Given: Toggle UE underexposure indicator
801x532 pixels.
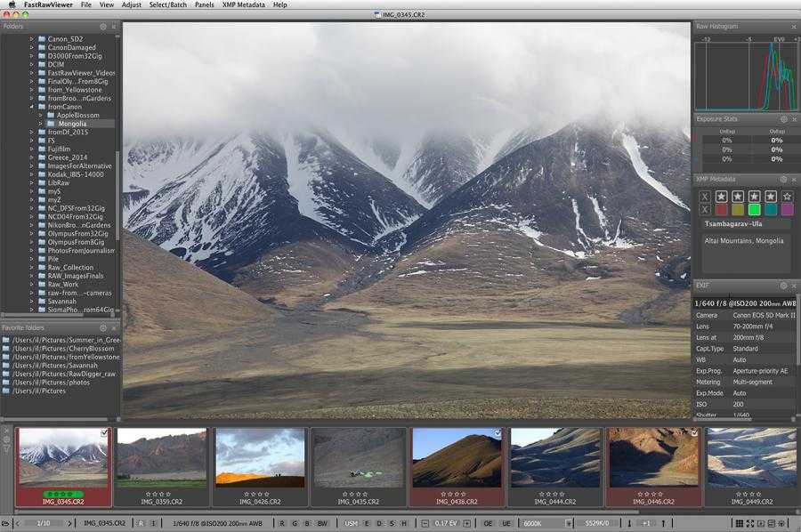Looking at the screenshot, I should pyautogui.click(x=506, y=523).
